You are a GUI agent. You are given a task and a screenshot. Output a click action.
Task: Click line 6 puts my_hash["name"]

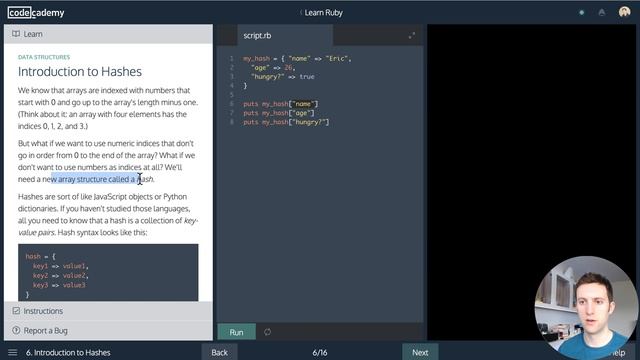click(280, 104)
